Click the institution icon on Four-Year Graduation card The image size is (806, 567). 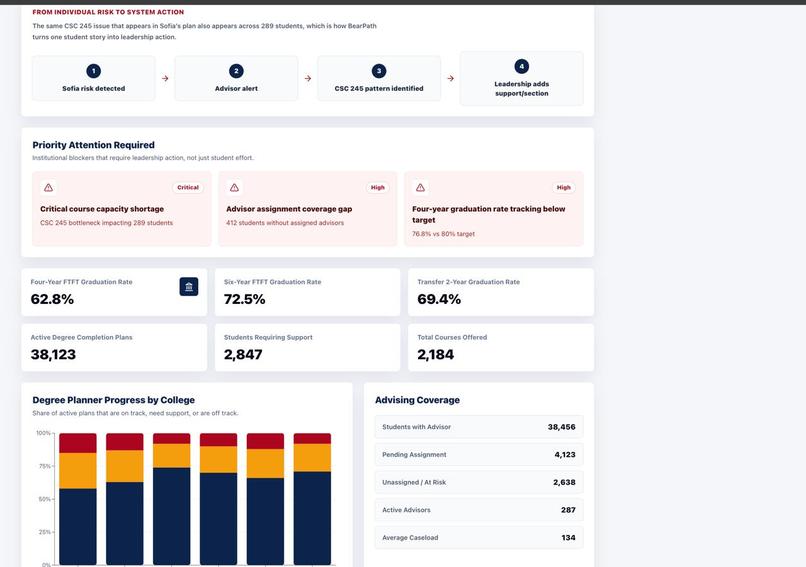point(189,287)
